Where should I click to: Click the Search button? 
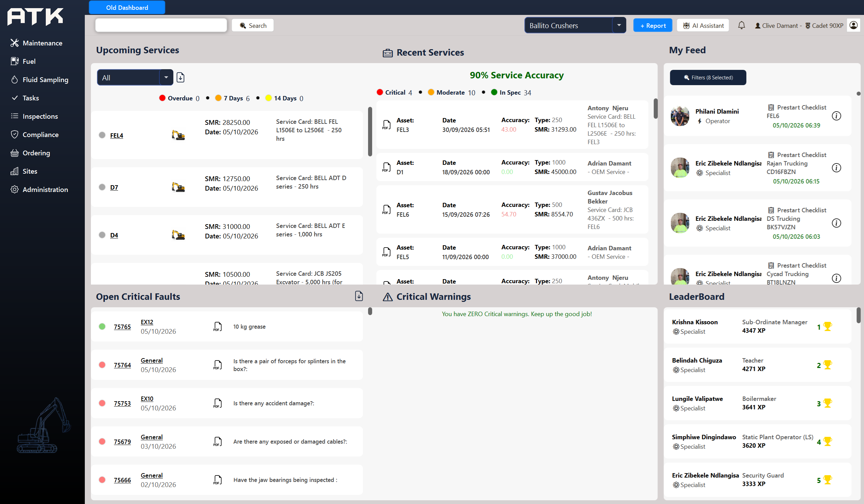[x=253, y=25]
